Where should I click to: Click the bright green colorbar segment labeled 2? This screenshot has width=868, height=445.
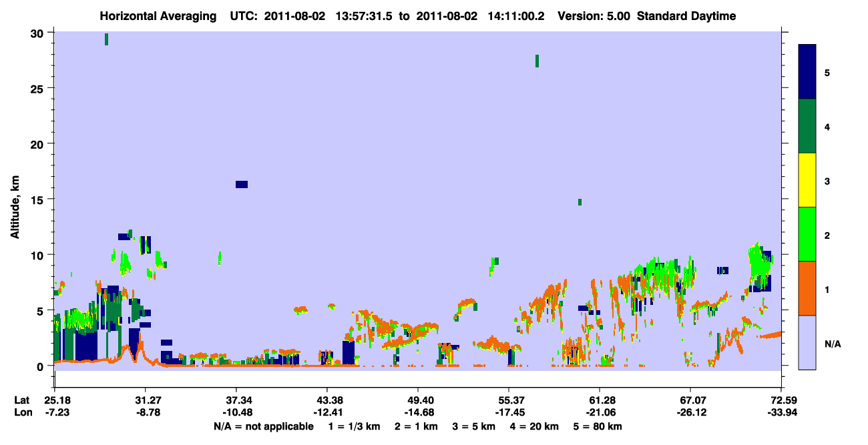tap(807, 234)
